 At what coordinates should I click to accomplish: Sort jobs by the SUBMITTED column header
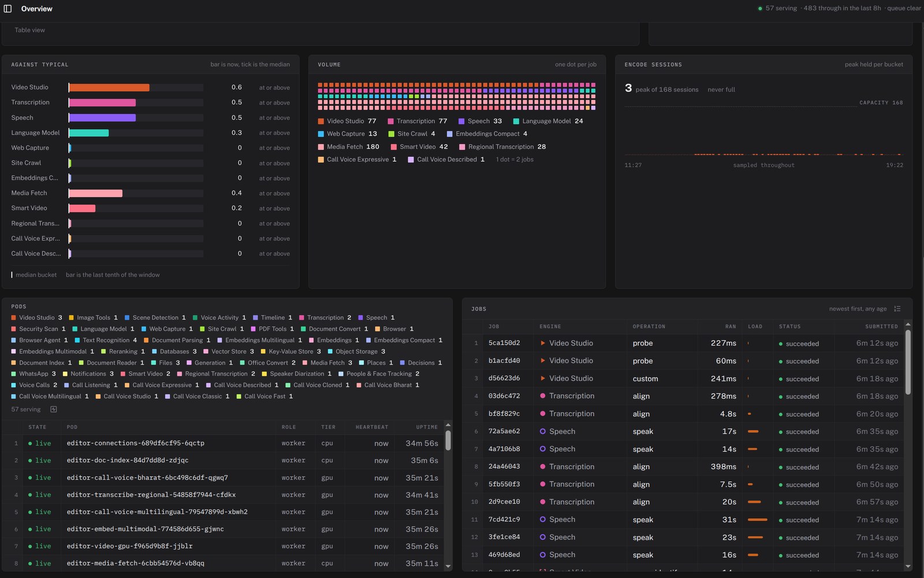click(x=881, y=327)
